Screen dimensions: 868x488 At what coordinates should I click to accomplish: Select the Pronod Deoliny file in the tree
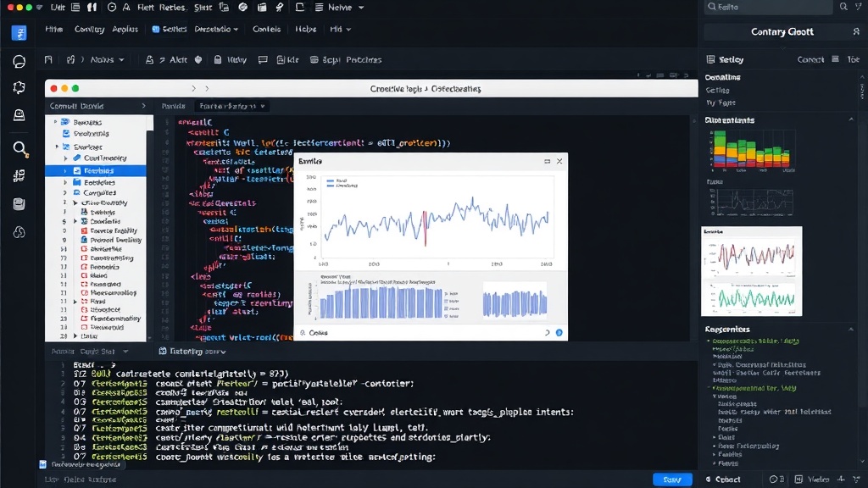111,240
